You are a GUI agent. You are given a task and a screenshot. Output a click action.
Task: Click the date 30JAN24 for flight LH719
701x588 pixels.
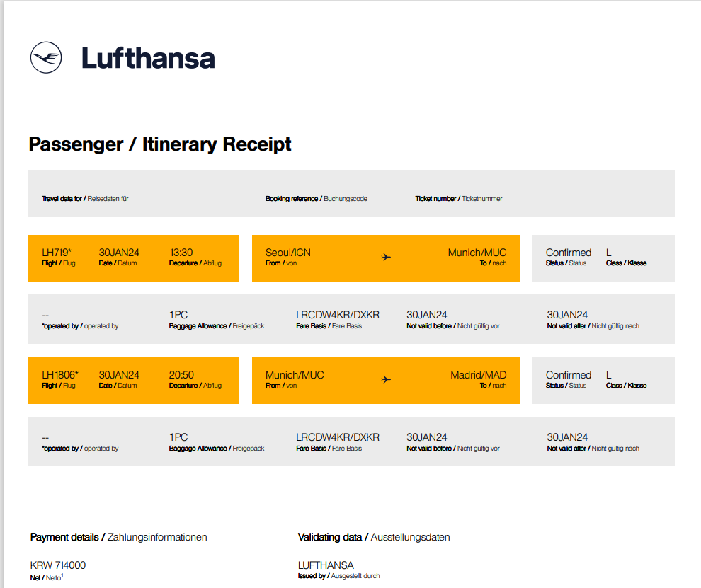pyautogui.click(x=119, y=253)
